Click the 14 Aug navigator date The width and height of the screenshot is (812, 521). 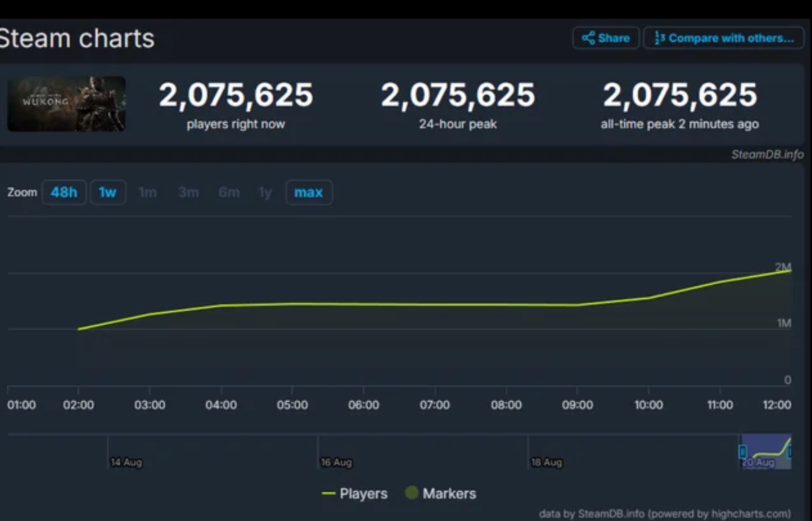tap(126, 462)
